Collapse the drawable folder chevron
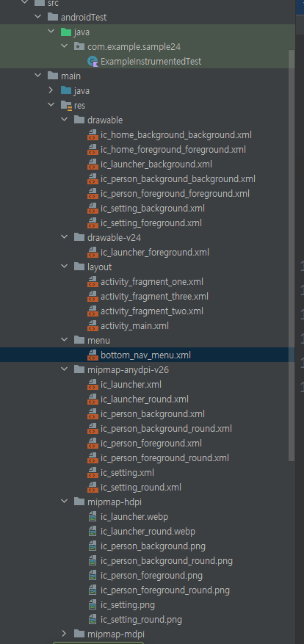 pos(64,120)
